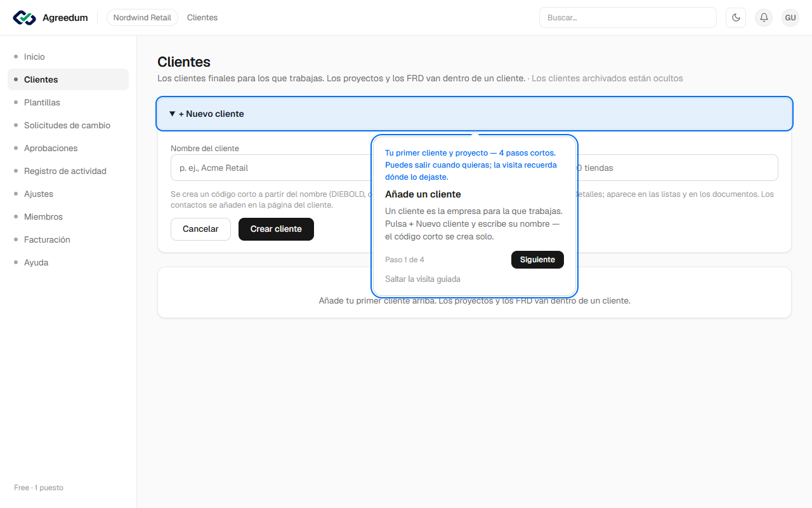The image size is (812, 508).
Task: Open the Nordwind Retail workspace switcher
Action: (142, 18)
